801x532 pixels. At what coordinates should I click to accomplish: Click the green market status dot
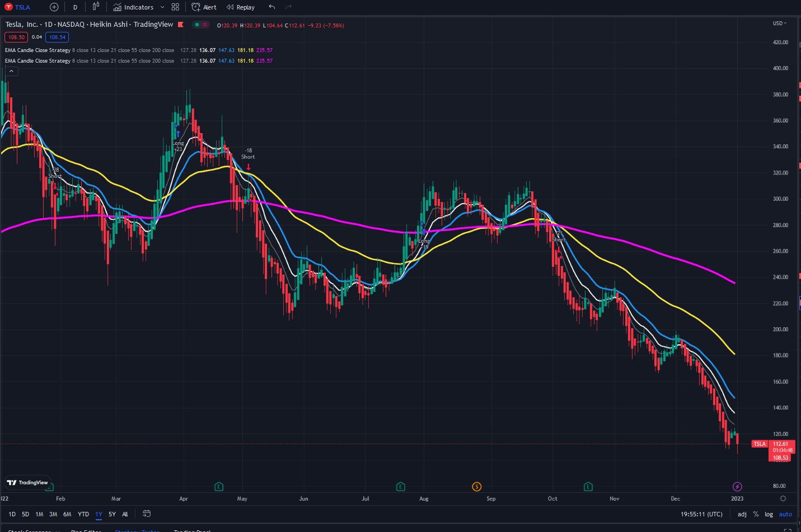point(197,25)
